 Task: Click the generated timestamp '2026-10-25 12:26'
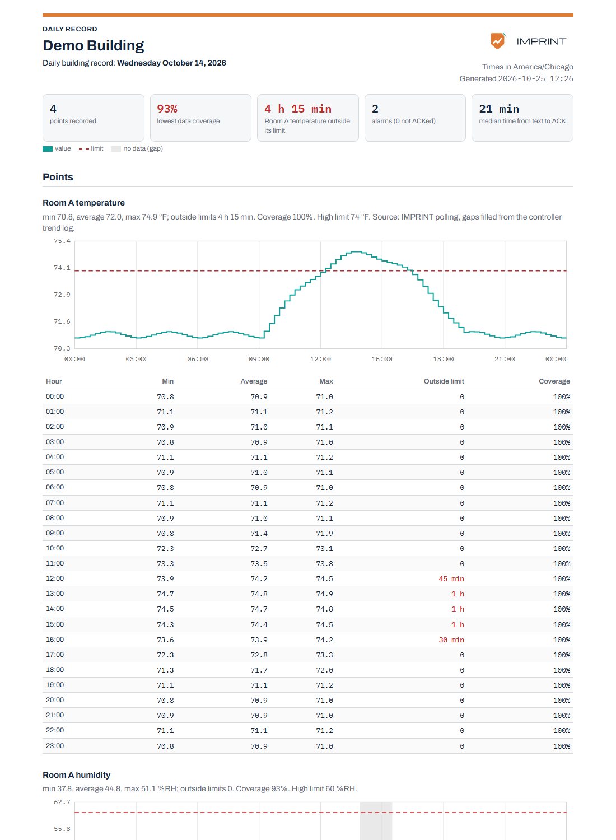[535, 79]
